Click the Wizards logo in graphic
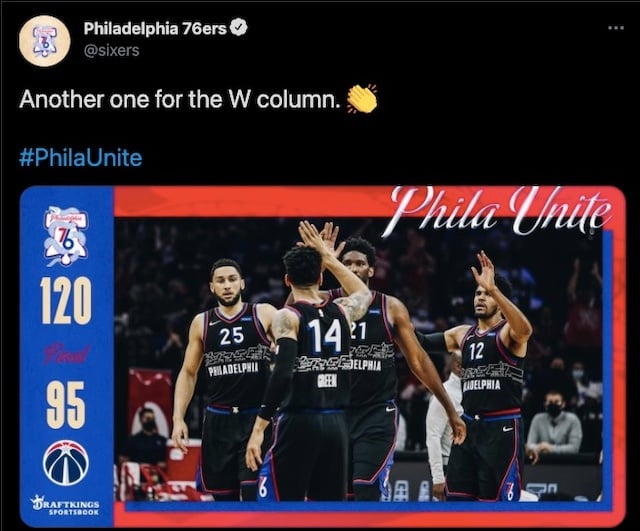This screenshot has height=531, width=640. 66,462
